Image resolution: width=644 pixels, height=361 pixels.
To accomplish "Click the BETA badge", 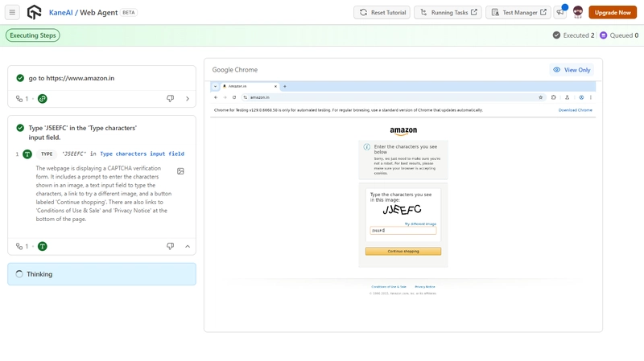I will point(129,13).
